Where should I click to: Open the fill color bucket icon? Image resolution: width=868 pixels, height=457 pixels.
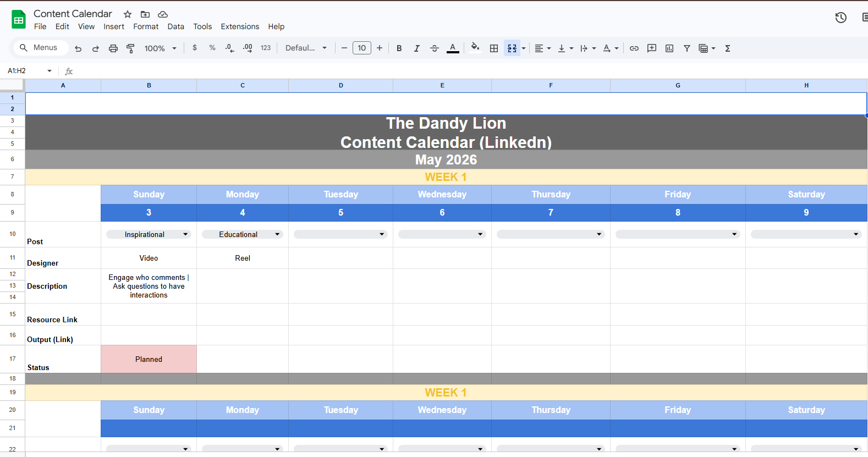pos(475,48)
